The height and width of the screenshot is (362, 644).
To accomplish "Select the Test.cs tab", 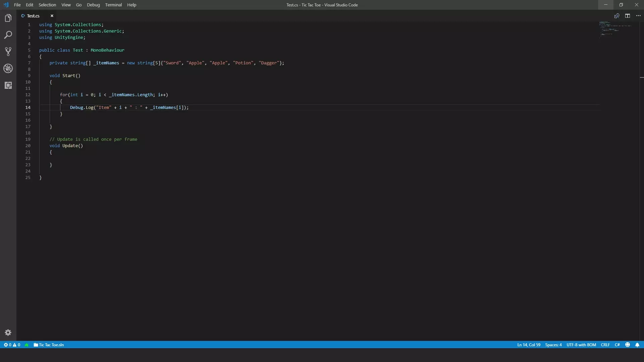I will [x=34, y=16].
